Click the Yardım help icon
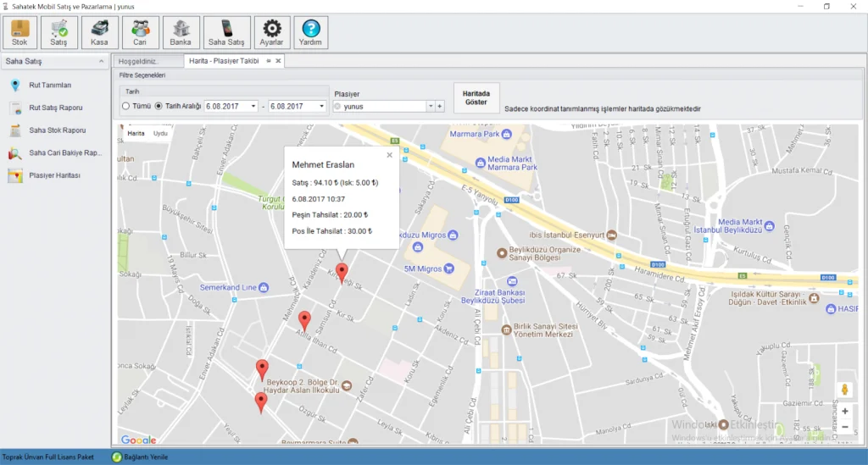 point(310,32)
